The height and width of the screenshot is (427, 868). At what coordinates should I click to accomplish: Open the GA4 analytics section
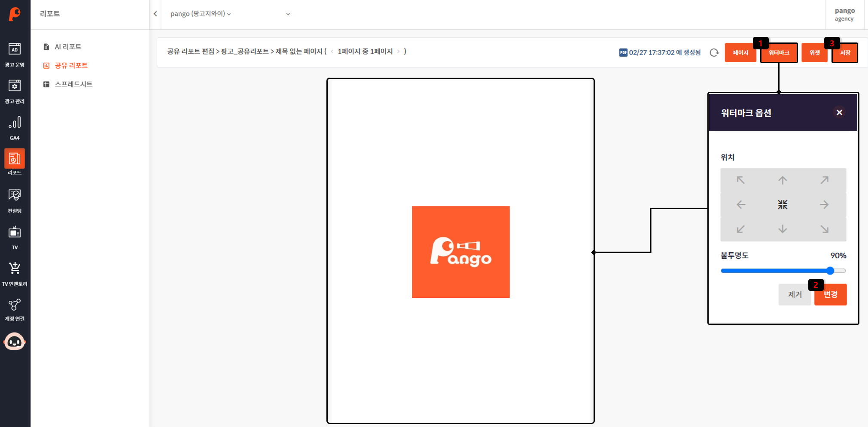click(15, 128)
